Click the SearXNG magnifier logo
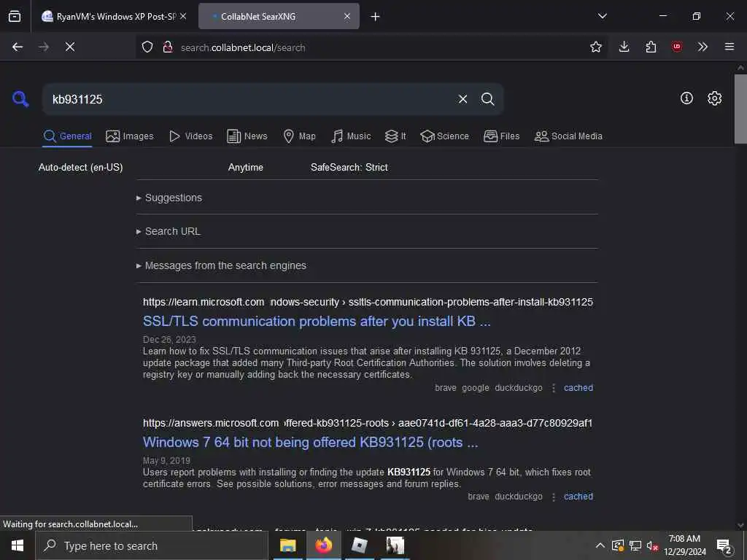This screenshot has width=747, height=560. [20, 99]
